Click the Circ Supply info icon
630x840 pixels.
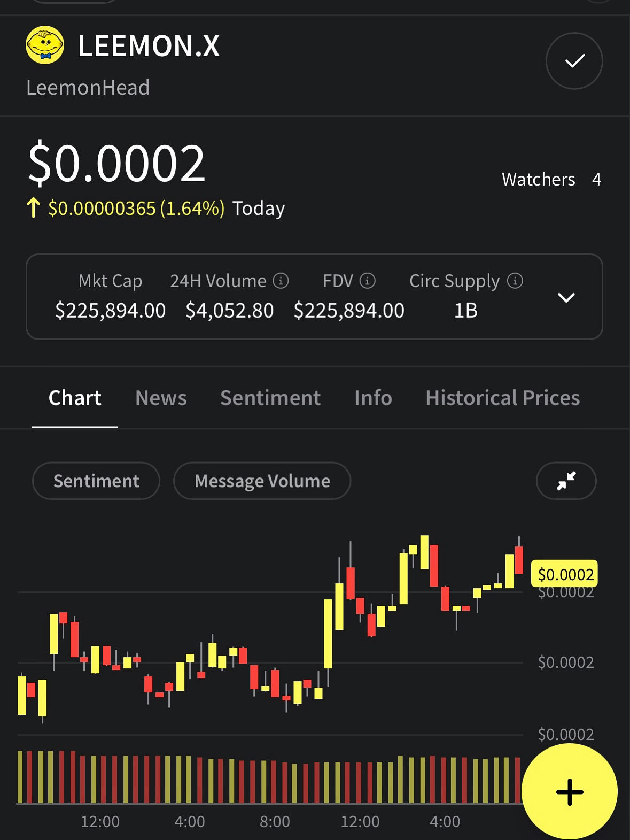(x=515, y=281)
